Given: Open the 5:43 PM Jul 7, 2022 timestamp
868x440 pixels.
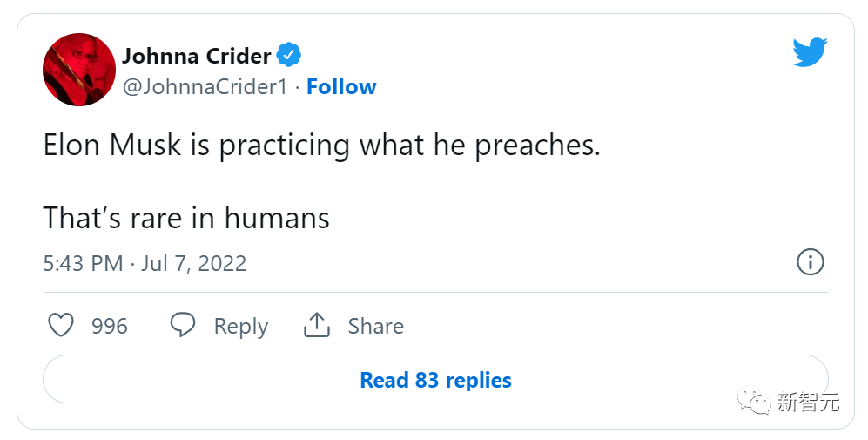Looking at the screenshot, I should click(145, 263).
